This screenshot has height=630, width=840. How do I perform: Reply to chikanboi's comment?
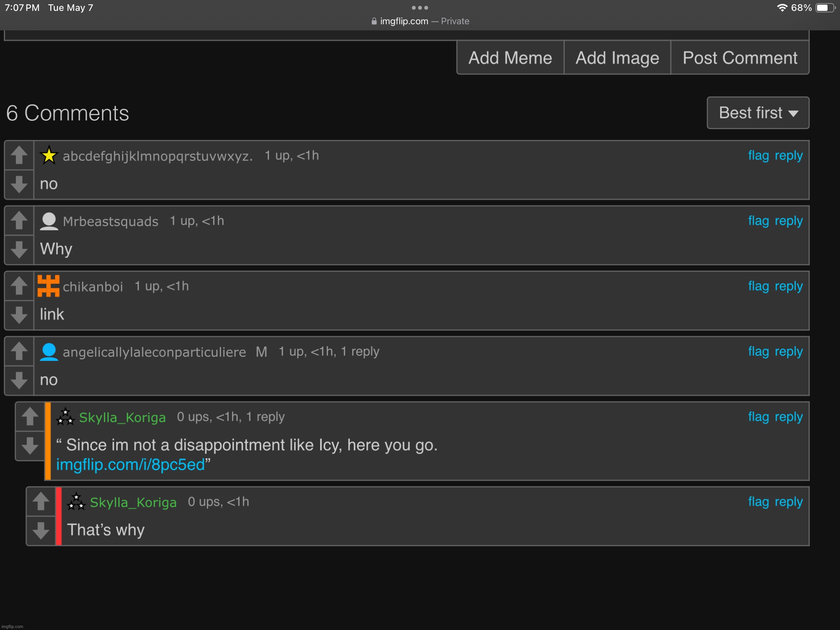(x=790, y=286)
